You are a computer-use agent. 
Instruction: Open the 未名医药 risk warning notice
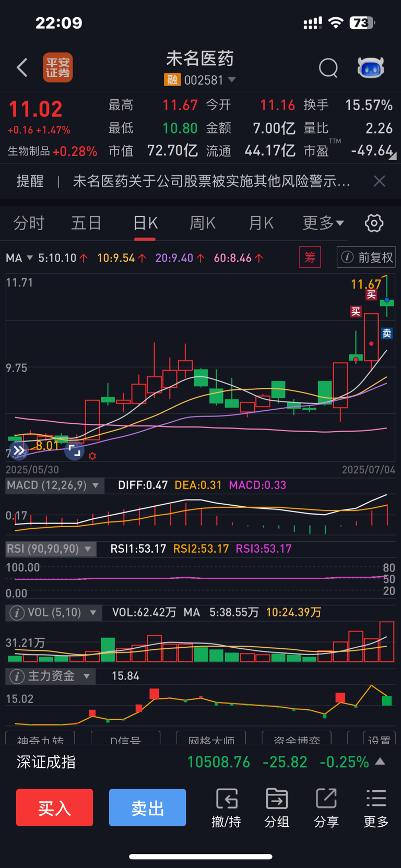[211, 181]
